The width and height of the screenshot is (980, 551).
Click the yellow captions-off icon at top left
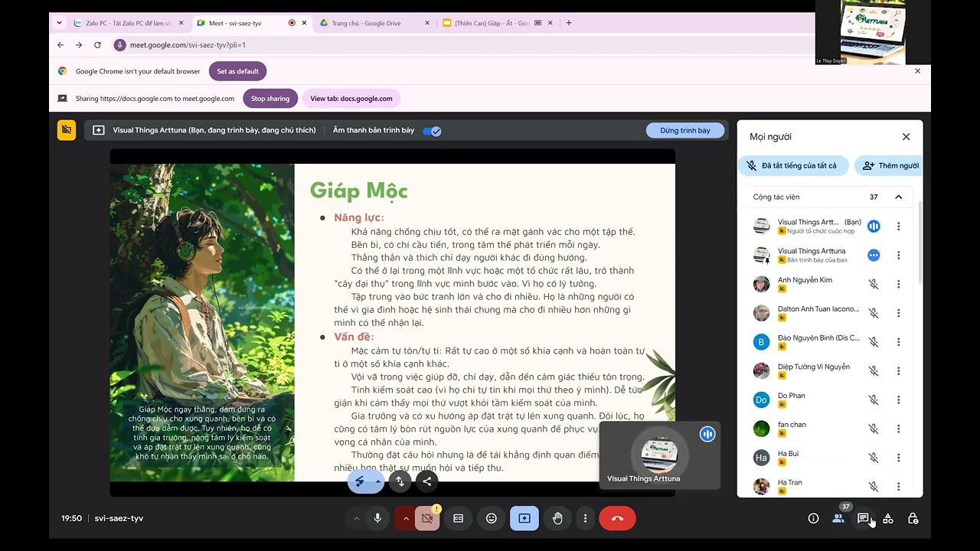pyautogui.click(x=67, y=130)
